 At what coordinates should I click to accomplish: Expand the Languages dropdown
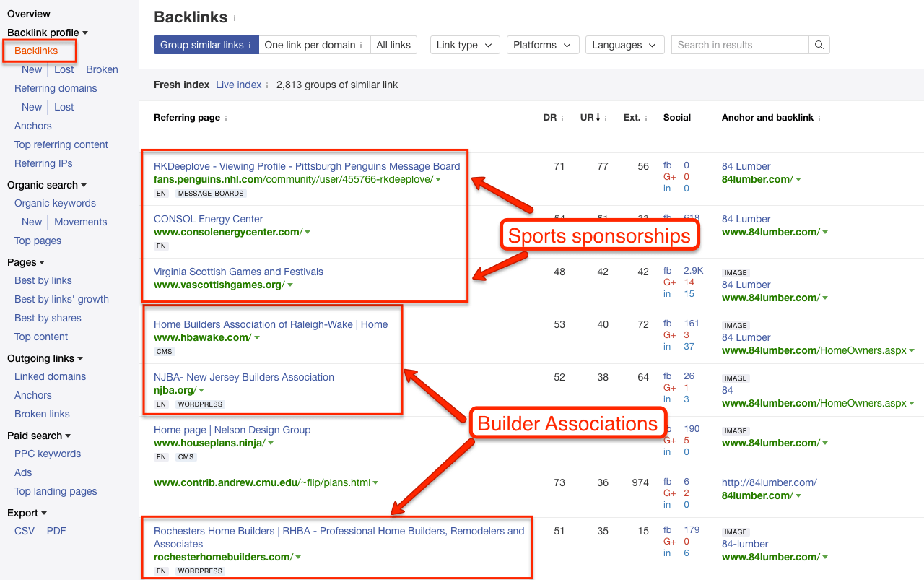624,45
